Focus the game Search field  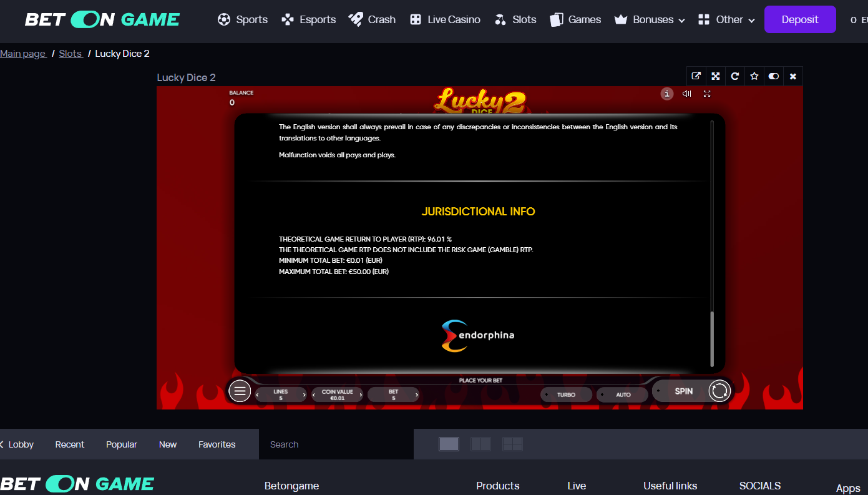point(336,444)
